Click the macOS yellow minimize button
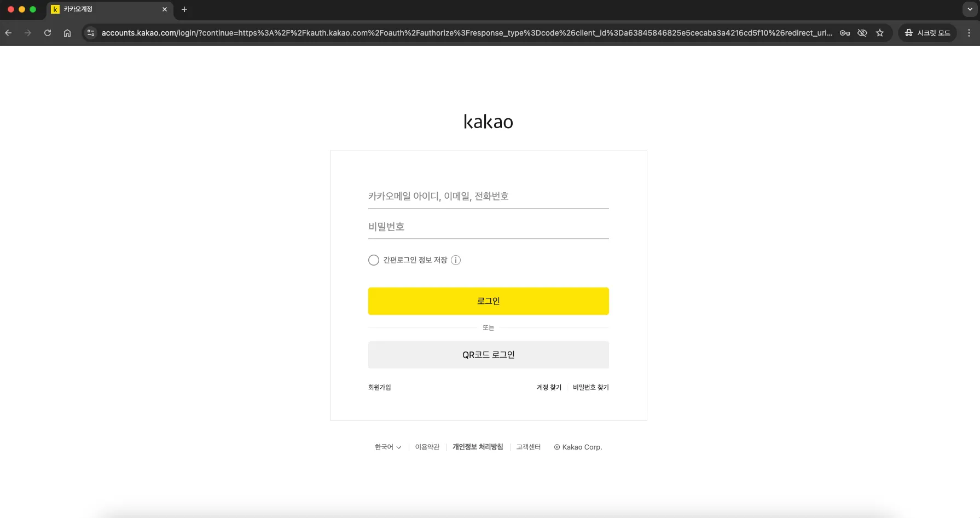The height and width of the screenshot is (518, 980). (x=22, y=9)
